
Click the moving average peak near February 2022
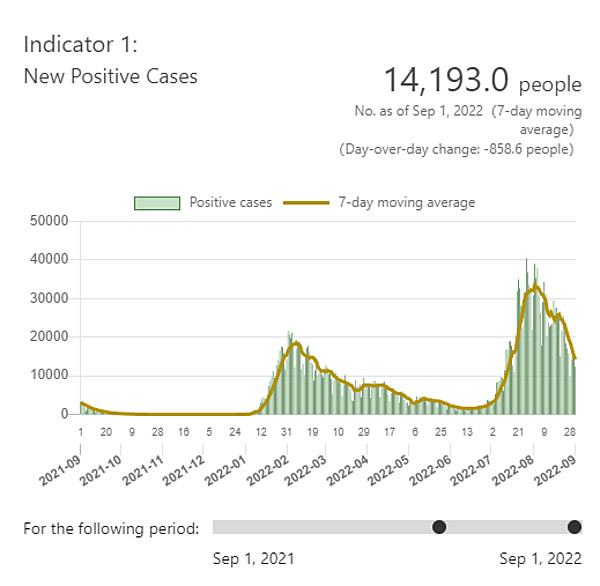pyautogui.click(x=295, y=343)
